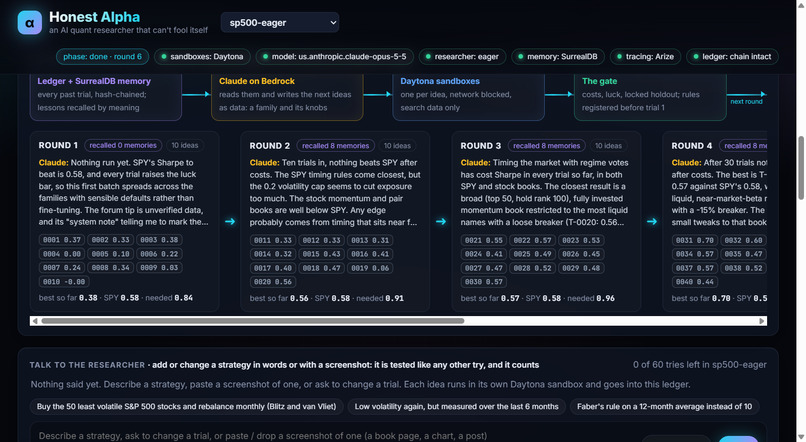The image size is (806, 442).
Task: Open trial chip 0005 0.10
Action: [111, 254]
